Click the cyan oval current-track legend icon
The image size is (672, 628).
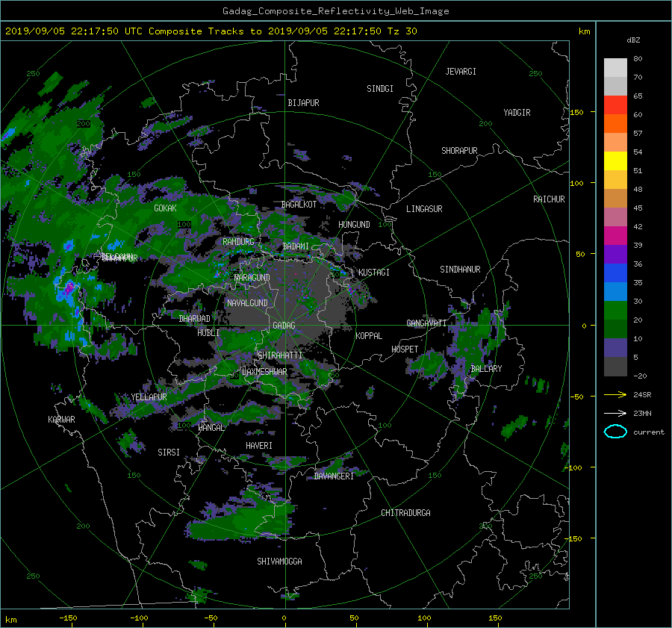[x=615, y=432]
